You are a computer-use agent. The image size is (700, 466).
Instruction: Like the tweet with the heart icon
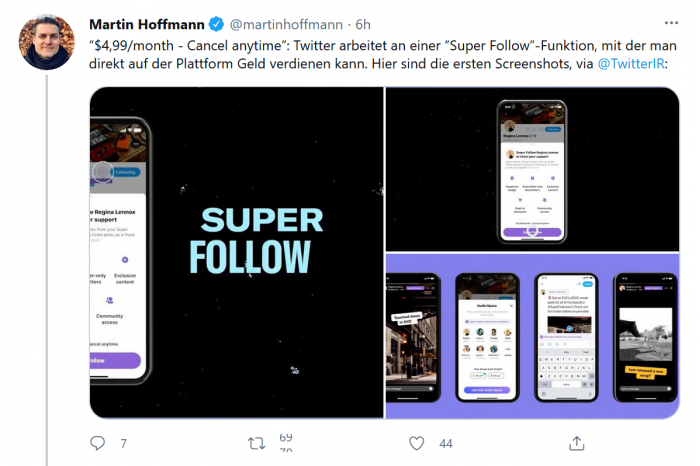coord(417,443)
